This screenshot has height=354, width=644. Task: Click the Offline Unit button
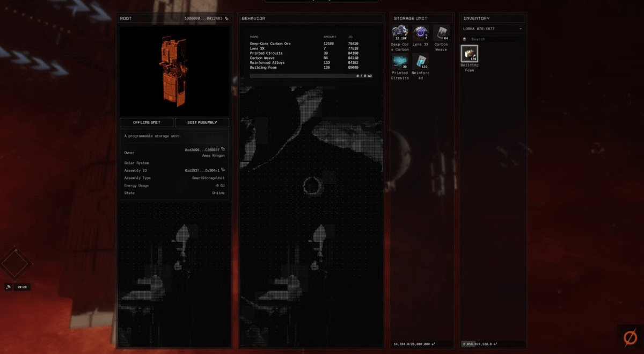(147, 122)
